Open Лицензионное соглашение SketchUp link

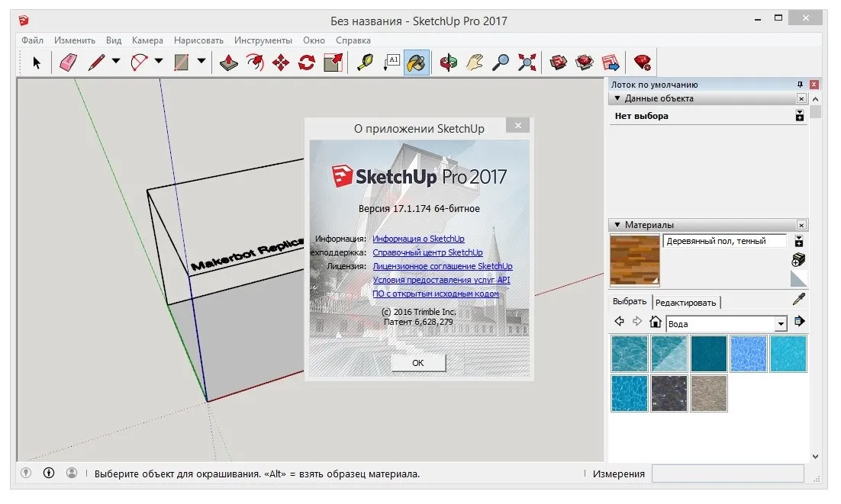pos(443,266)
